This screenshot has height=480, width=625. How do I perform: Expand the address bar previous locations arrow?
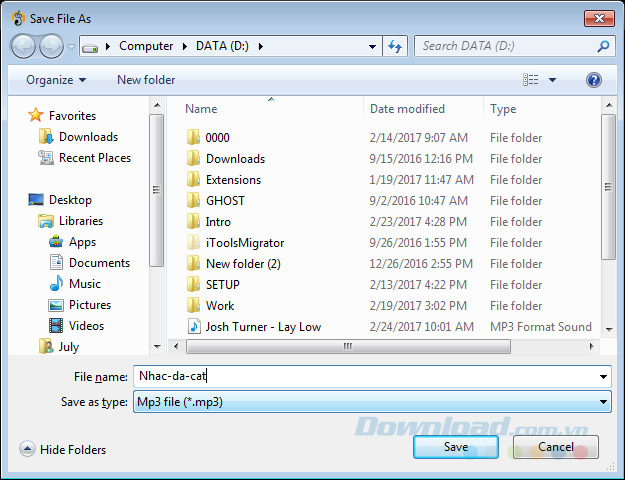click(x=372, y=46)
